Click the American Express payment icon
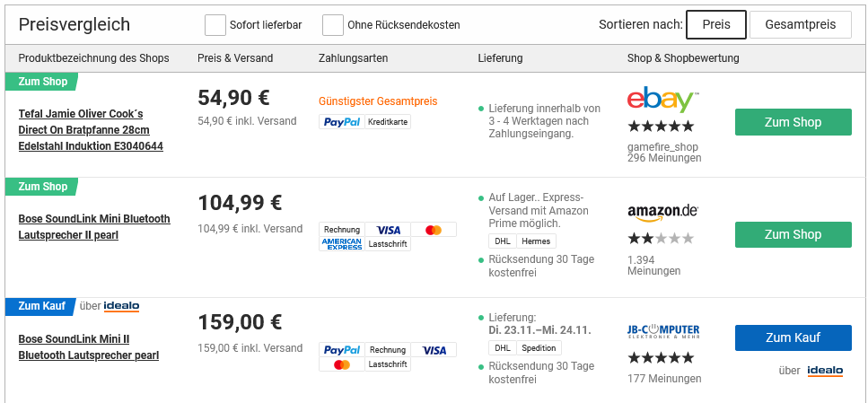868x403 pixels. coord(341,243)
